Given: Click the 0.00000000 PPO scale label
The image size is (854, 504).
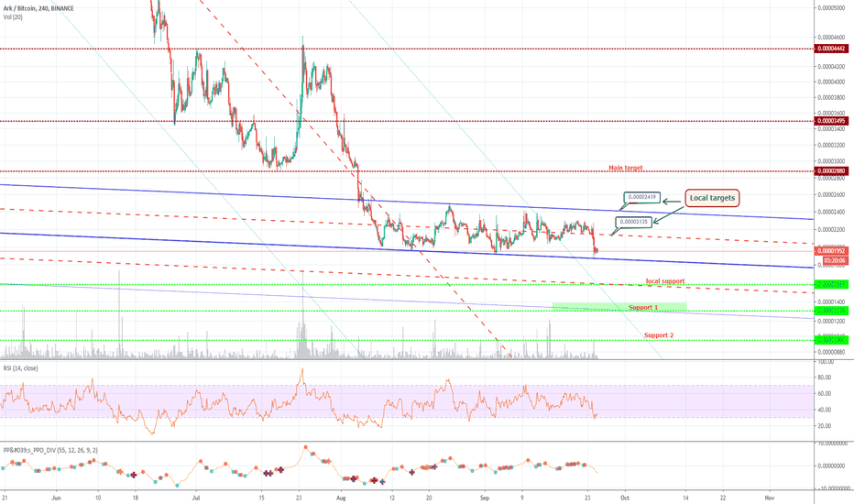Looking at the screenshot, I should [x=834, y=466].
